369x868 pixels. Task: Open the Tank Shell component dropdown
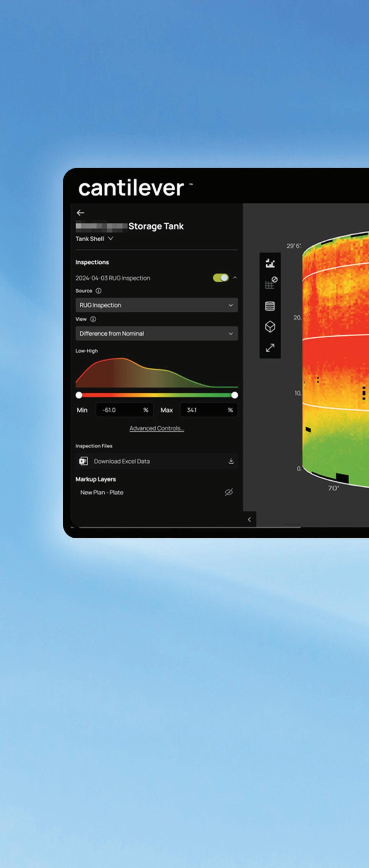94,239
